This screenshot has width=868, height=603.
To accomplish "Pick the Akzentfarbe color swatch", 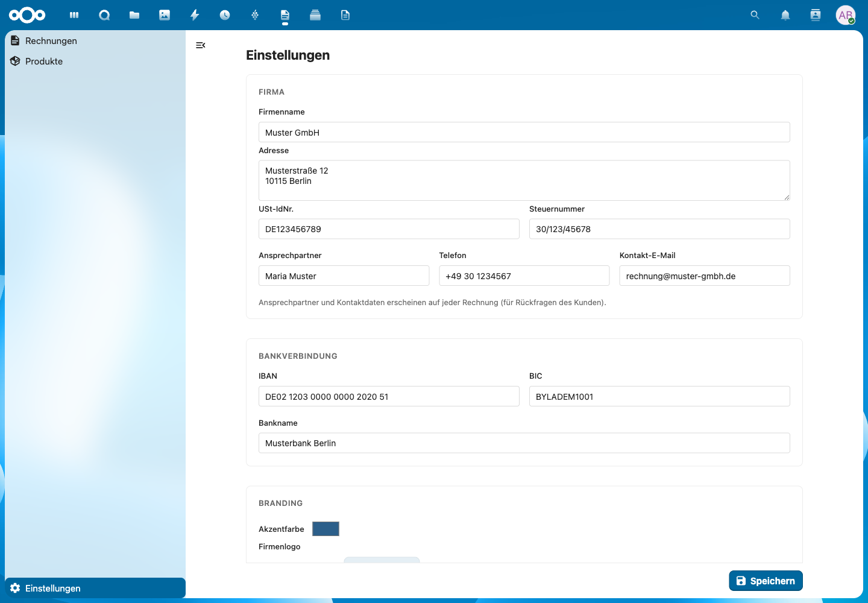I will point(325,529).
